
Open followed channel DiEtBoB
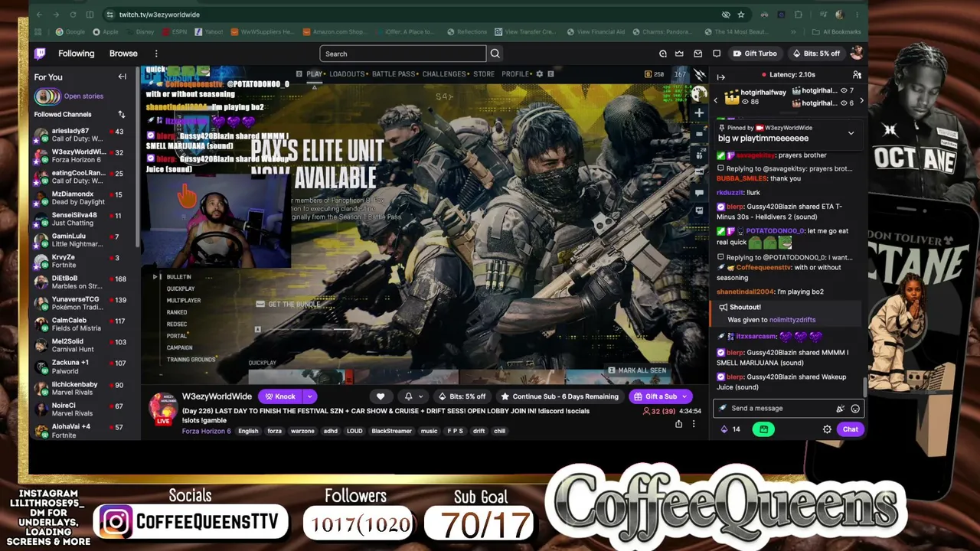click(x=79, y=282)
